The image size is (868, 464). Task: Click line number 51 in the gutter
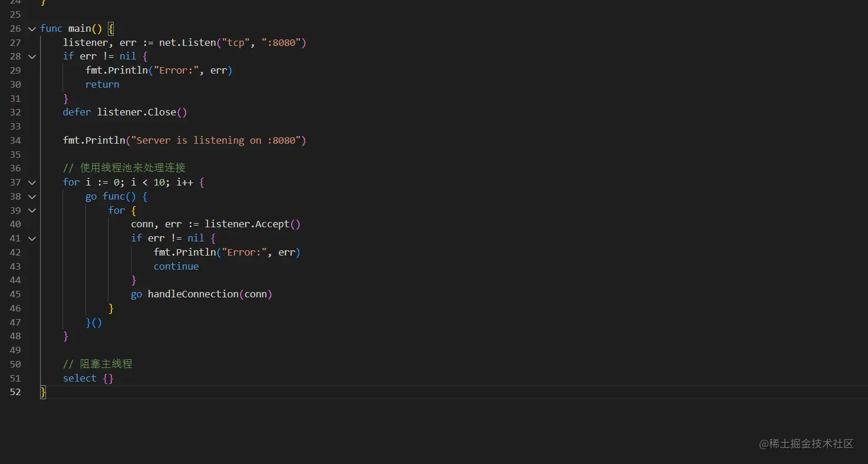[15, 378]
